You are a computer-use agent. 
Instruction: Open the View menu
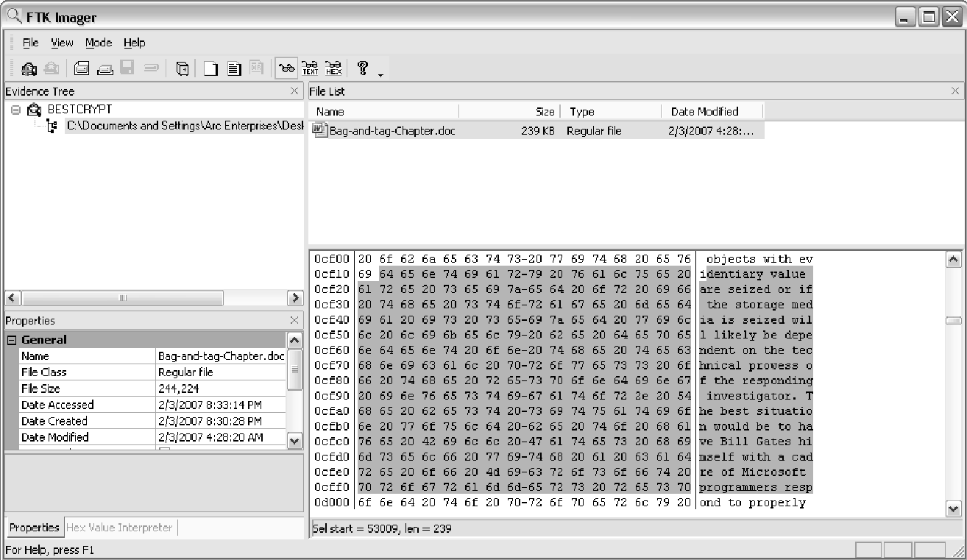click(62, 42)
